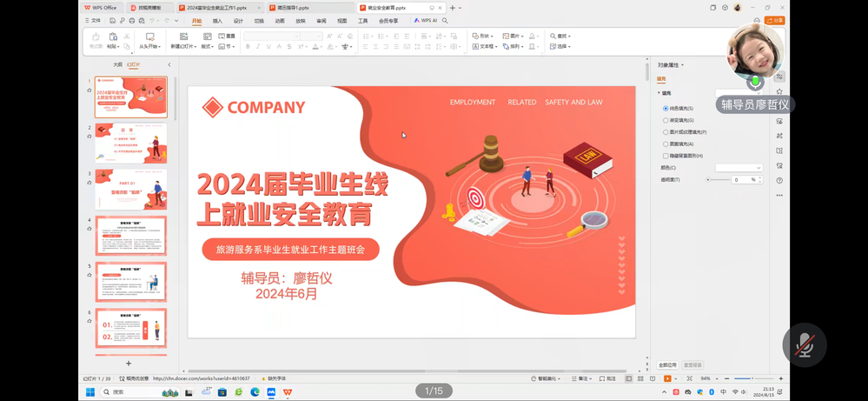Click the 查找 (Find) magnifier icon
This screenshot has height=401, width=868.
point(553,37)
